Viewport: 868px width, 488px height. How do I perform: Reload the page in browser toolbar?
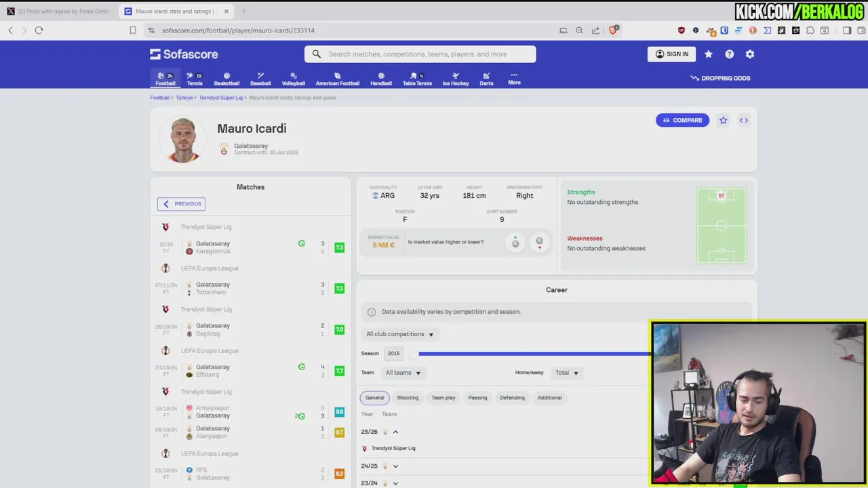click(39, 30)
